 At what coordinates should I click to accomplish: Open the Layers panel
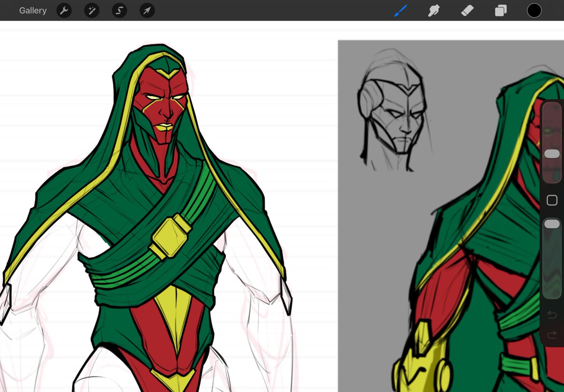(500, 10)
